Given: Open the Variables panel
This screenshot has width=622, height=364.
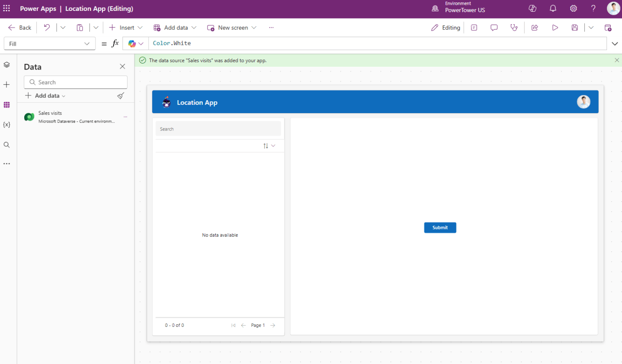Looking at the screenshot, I should point(6,124).
